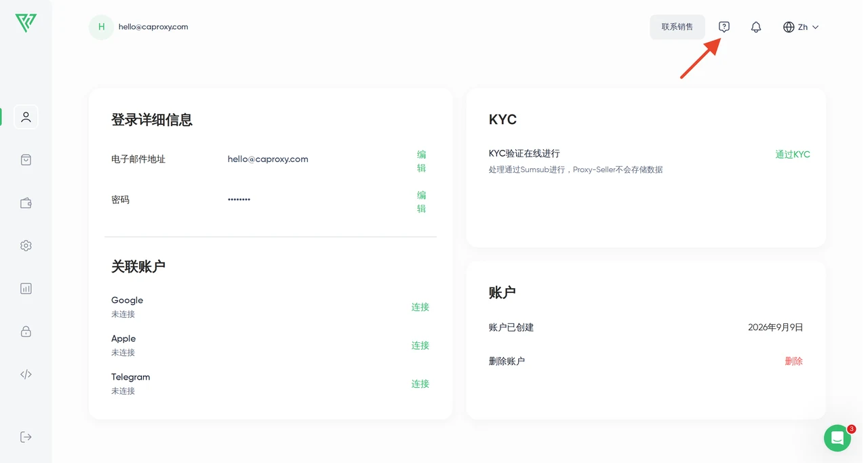Open the help question mark icon
Image resolution: width=868 pixels, height=463 pixels.
click(724, 27)
